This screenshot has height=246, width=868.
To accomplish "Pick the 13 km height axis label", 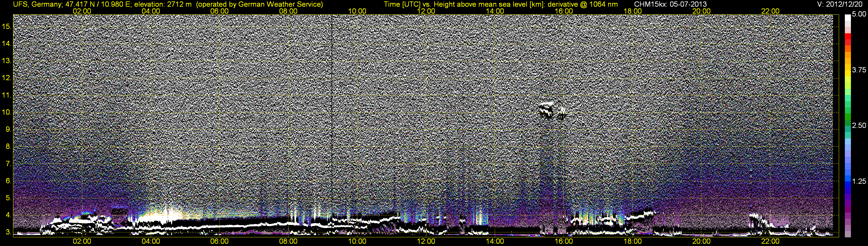I will tap(7, 61).
